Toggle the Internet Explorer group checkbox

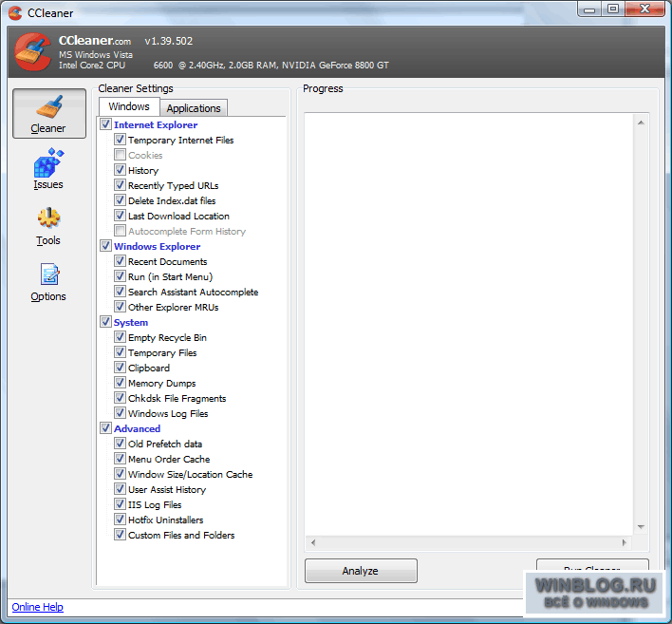(106, 124)
